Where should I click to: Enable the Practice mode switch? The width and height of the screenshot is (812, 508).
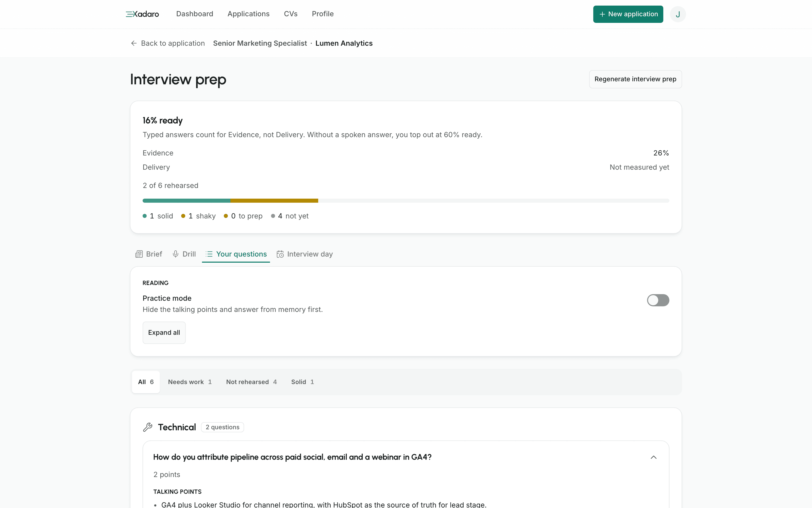[x=658, y=300]
